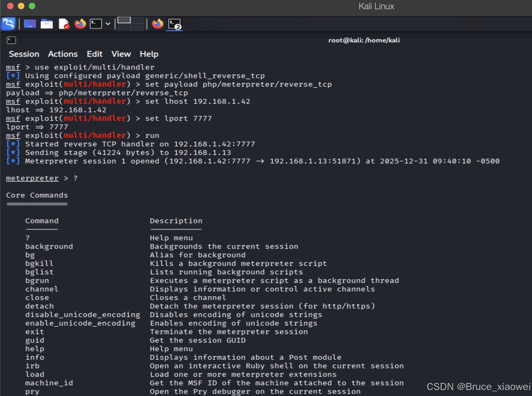532x396 pixels.
Task: Open the View menu
Action: click(x=121, y=54)
